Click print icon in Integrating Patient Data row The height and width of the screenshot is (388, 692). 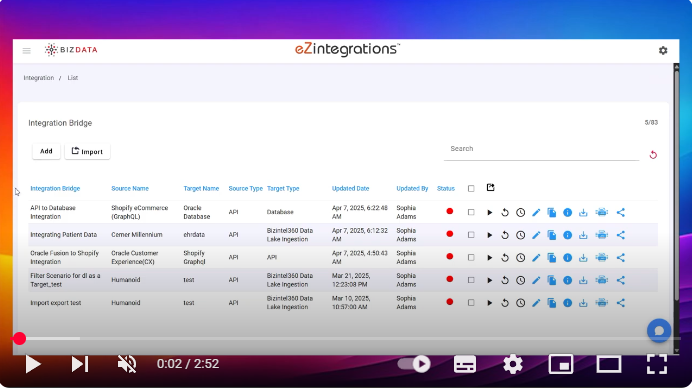[602, 235]
